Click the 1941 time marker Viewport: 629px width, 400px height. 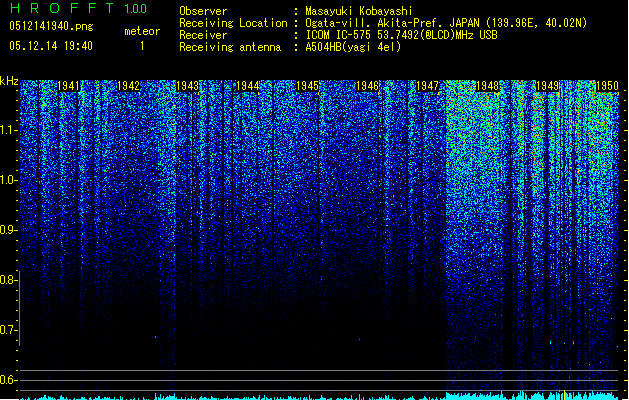[x=69, y=86]
